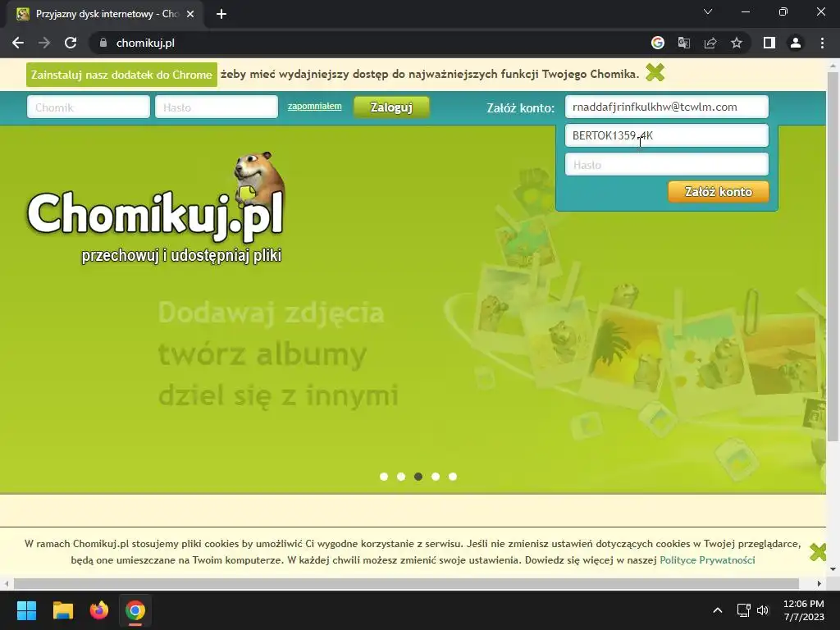Show hidden system tray icons

(x=718, y=610)
